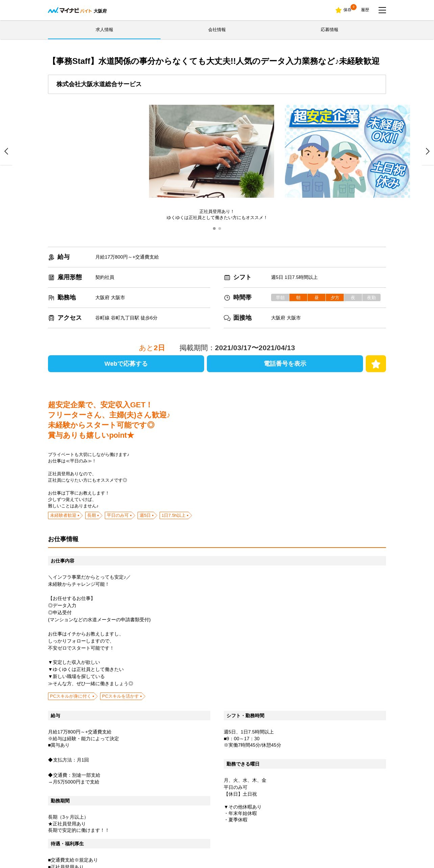Viewport: 434px width, 868px height.
Task: Click the Mynavi Baito logo
Action: (77, 10)
